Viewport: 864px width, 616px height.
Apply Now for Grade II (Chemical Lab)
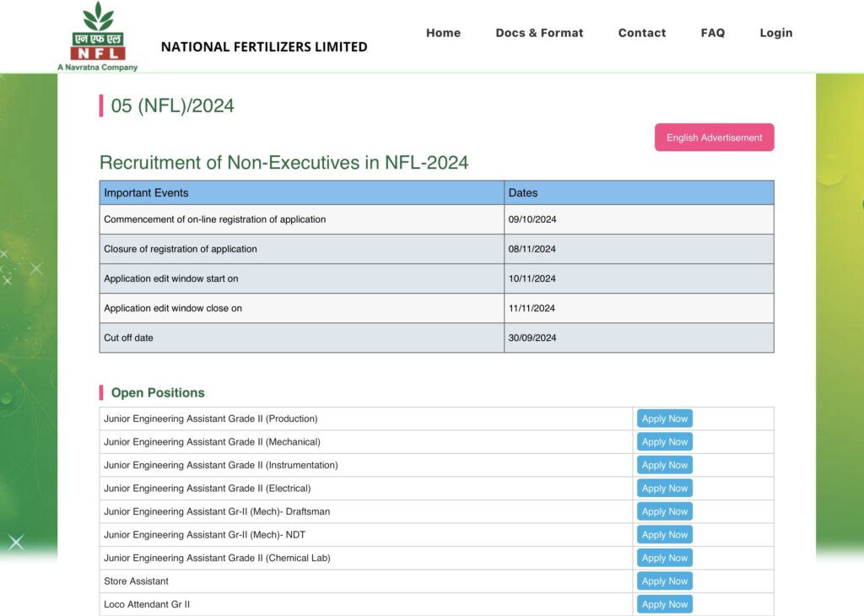click(x=665, y=558)
